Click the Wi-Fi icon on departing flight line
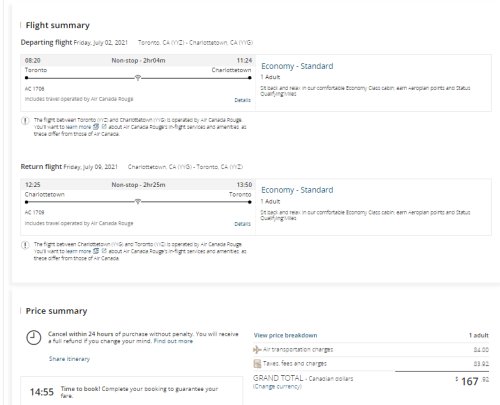 click(138, 78)
